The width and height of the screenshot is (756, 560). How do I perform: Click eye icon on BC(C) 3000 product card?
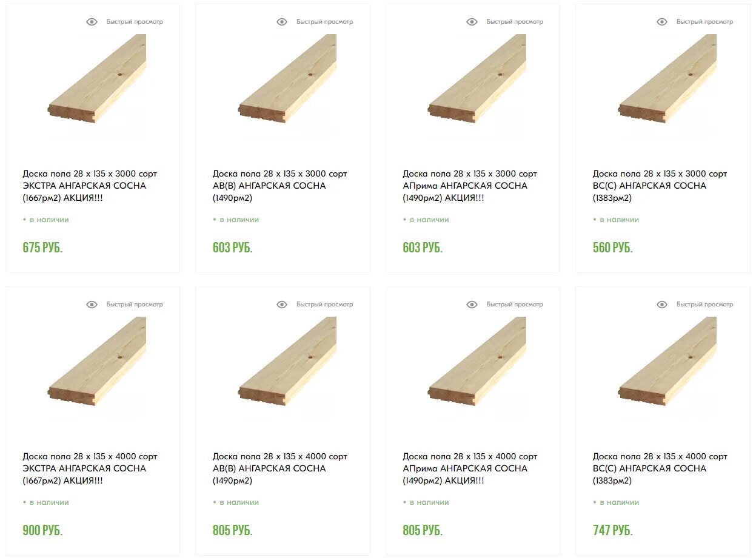click(662, 22)
